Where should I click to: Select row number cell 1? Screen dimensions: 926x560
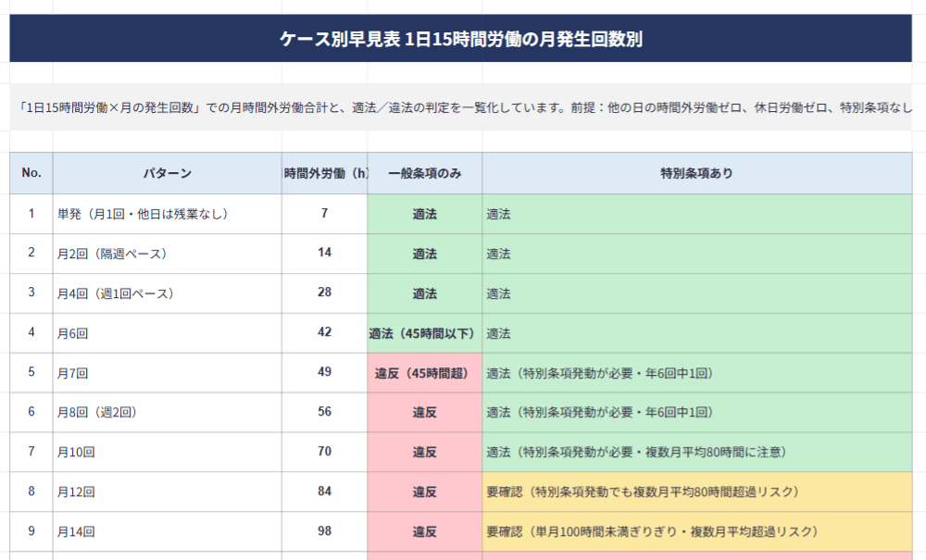pos(31,214)
